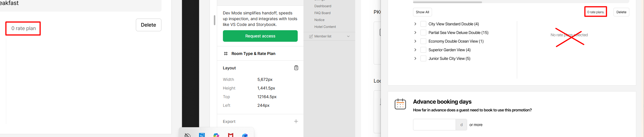Select the Junior Suite City View checkbox
The width and height of the screenshot is (644, 137).
[423, 58]
